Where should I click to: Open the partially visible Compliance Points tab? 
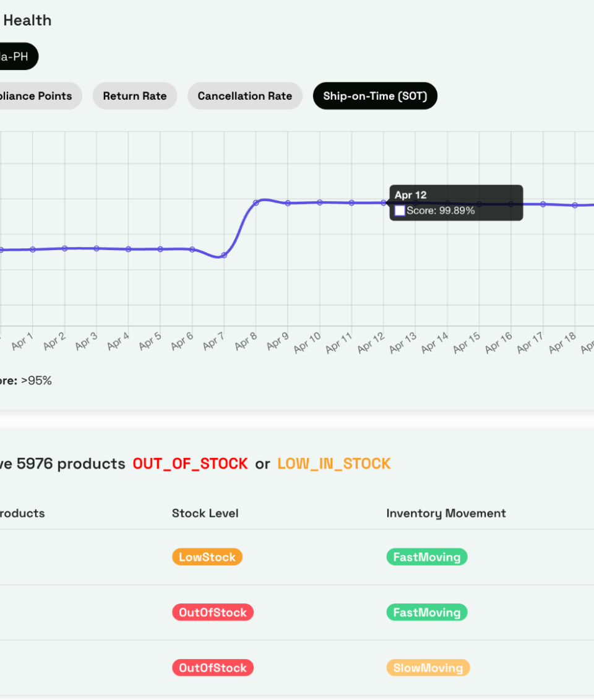pyautogui.click(x=38, y=96)
